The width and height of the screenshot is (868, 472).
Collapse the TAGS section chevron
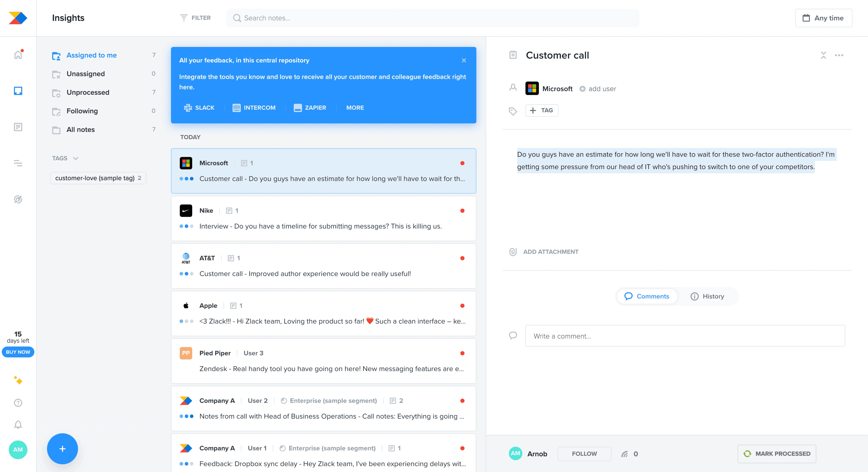[x=75, y=158]
